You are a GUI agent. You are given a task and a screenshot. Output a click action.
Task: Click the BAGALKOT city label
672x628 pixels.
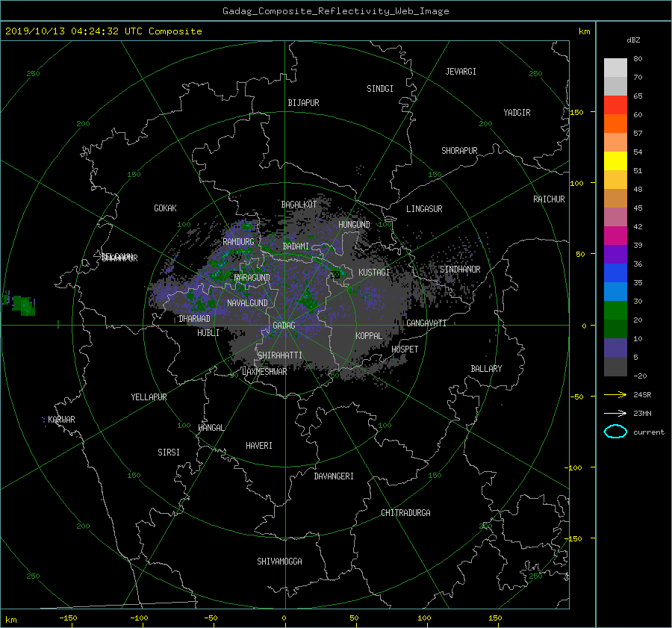pyautogui.click(x=299, y=205)
